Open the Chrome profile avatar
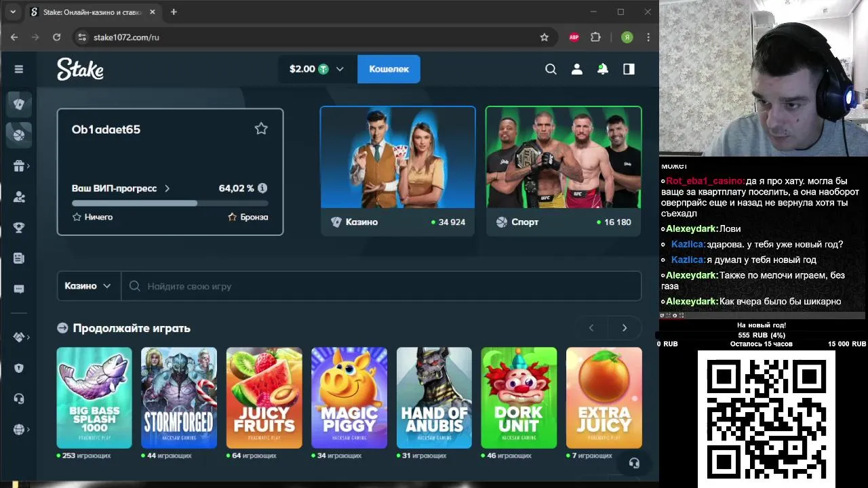Screen dimensions: 868x488 click(x=627, y=37)
